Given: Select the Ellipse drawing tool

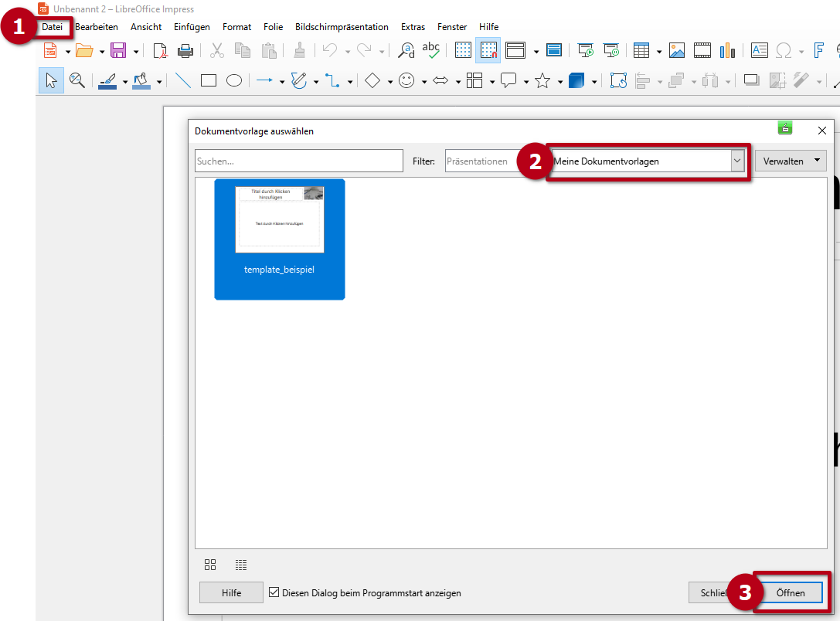Looking at the screenshot, I should click(x=234, y=80).
